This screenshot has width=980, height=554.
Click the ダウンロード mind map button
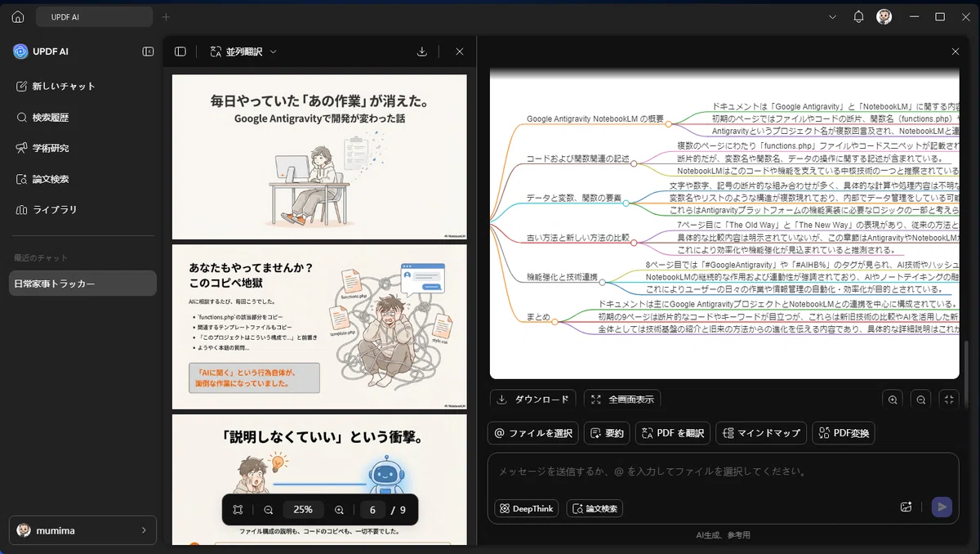coord(533,400)
